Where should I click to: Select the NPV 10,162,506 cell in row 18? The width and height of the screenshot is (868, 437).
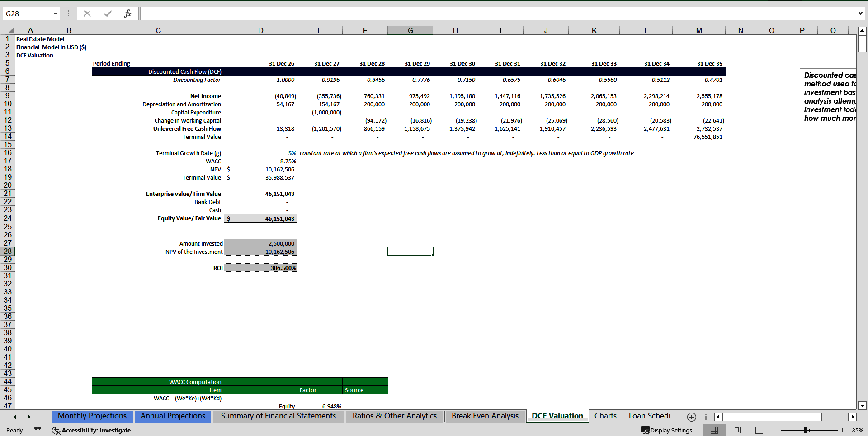[x=261, y=169]
